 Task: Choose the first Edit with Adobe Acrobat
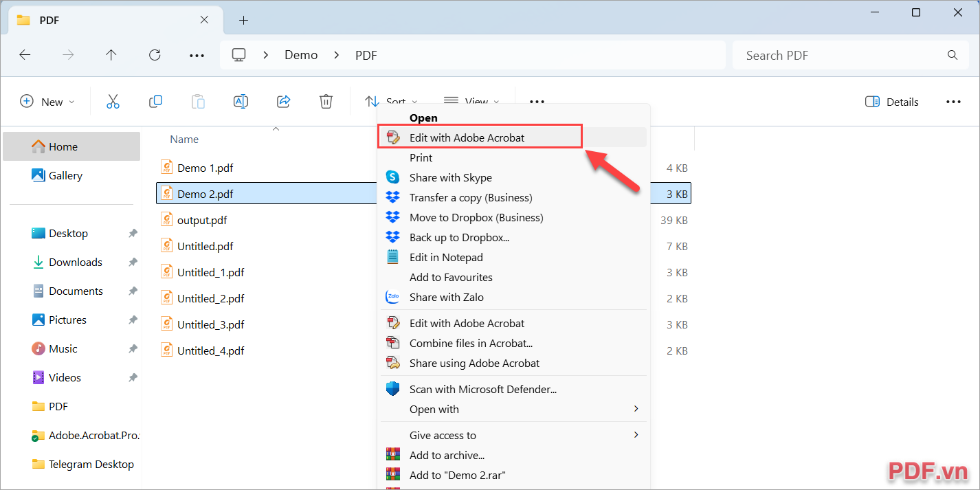513,137
